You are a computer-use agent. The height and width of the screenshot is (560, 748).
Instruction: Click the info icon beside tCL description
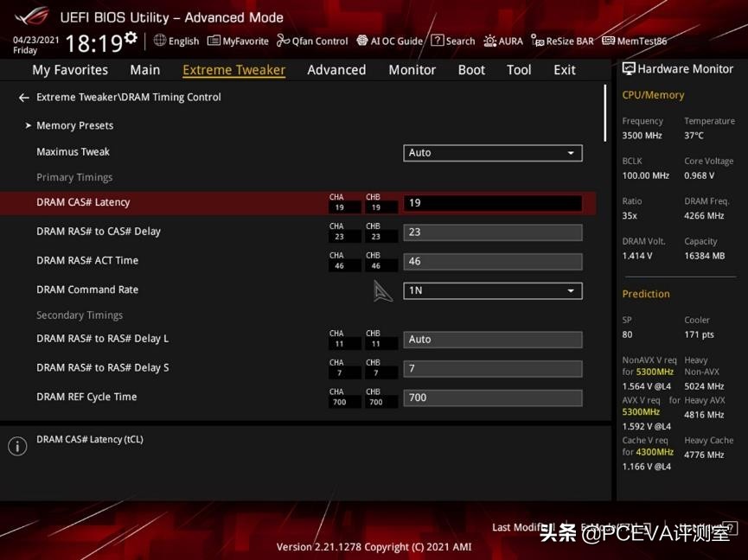(x=17, y=446)
